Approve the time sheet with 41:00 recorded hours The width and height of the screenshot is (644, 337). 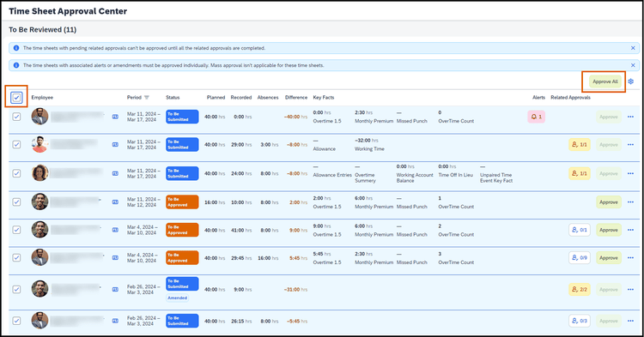click(x=609, y=230)
